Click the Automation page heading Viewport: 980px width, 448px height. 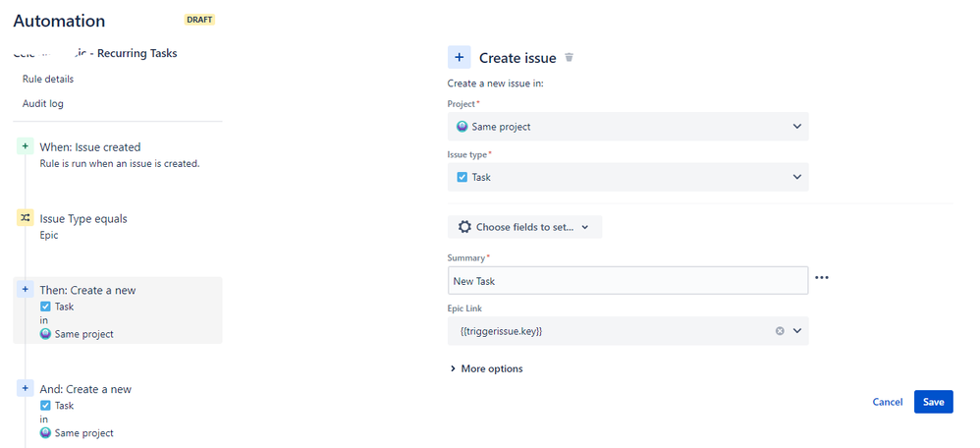point(59,21)
